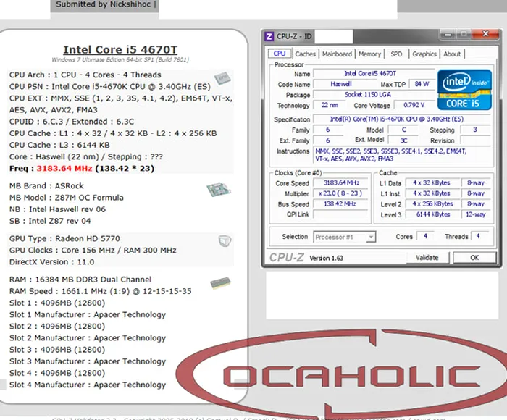Click the 'Submitted by Nickshihoc' text
Image resolution: width=507 pixels, height=420 pixels.
[x=104, y=4]
